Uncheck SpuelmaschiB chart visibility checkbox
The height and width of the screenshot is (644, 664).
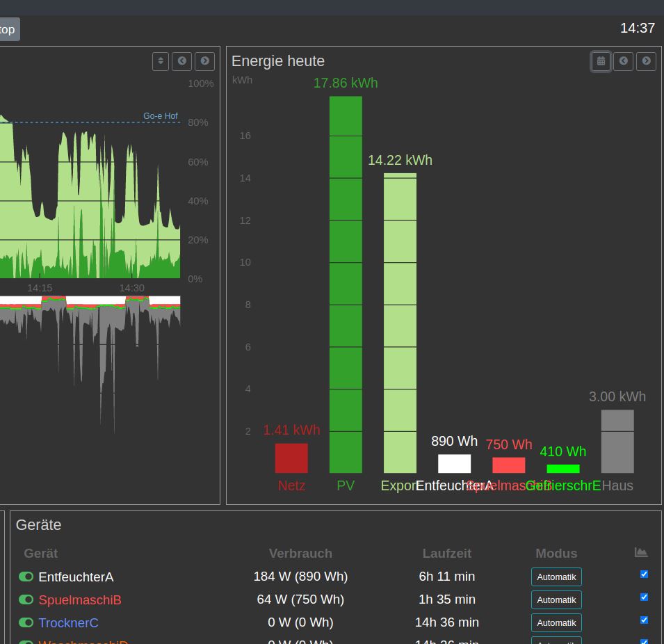point(644,597)
